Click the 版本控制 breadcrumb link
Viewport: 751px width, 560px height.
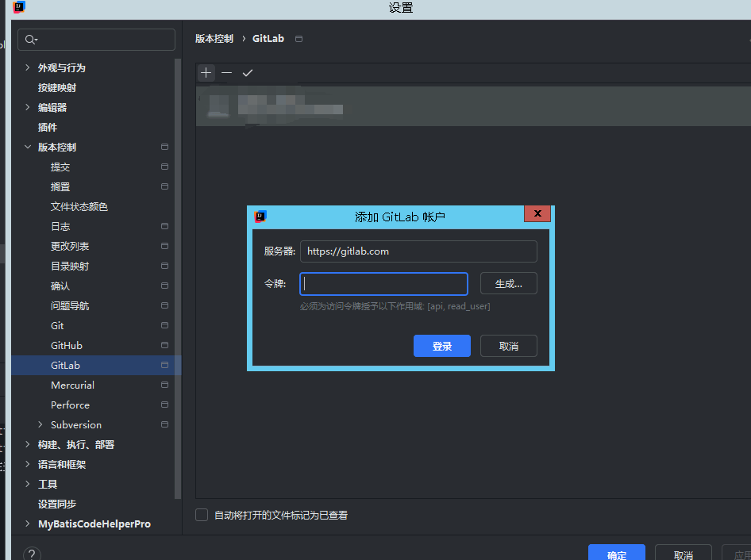[x=214, y=39]
